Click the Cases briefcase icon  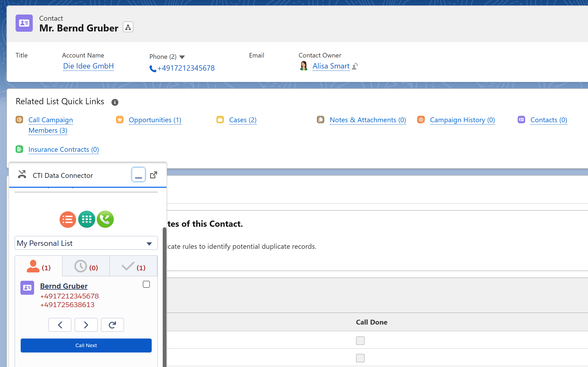coord(220,120)
